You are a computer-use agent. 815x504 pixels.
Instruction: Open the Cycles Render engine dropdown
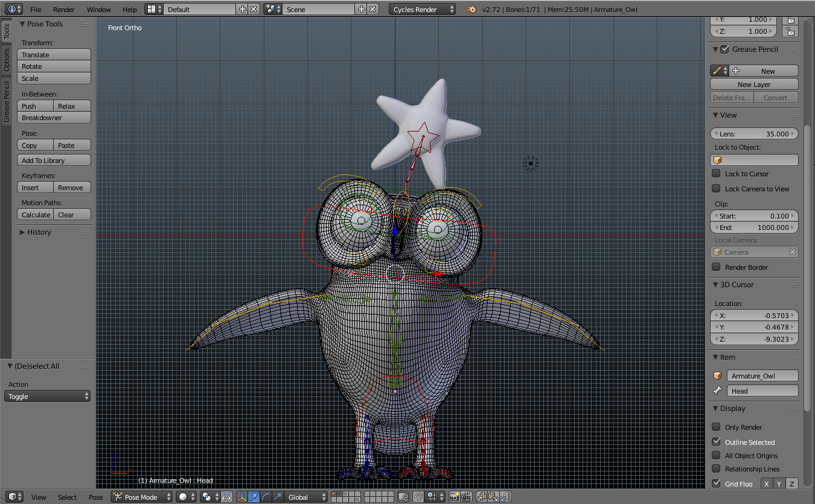(x=422, y=9)
